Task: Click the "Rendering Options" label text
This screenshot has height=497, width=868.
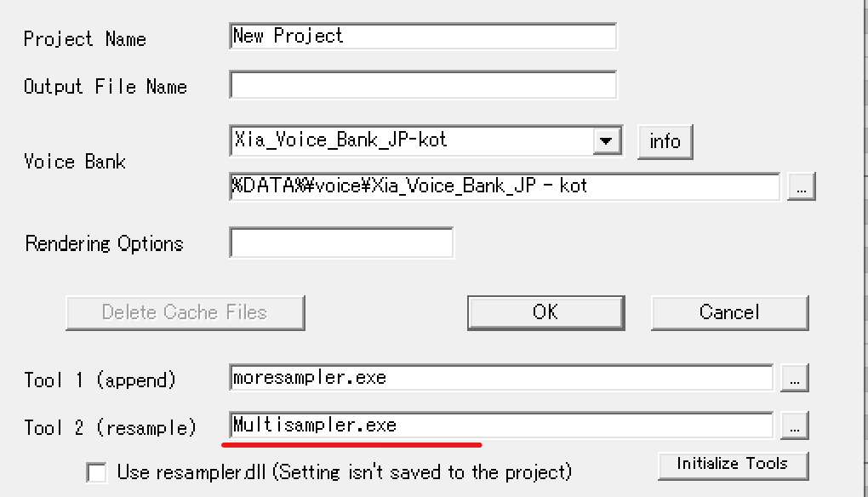Action: coord(104,244)
